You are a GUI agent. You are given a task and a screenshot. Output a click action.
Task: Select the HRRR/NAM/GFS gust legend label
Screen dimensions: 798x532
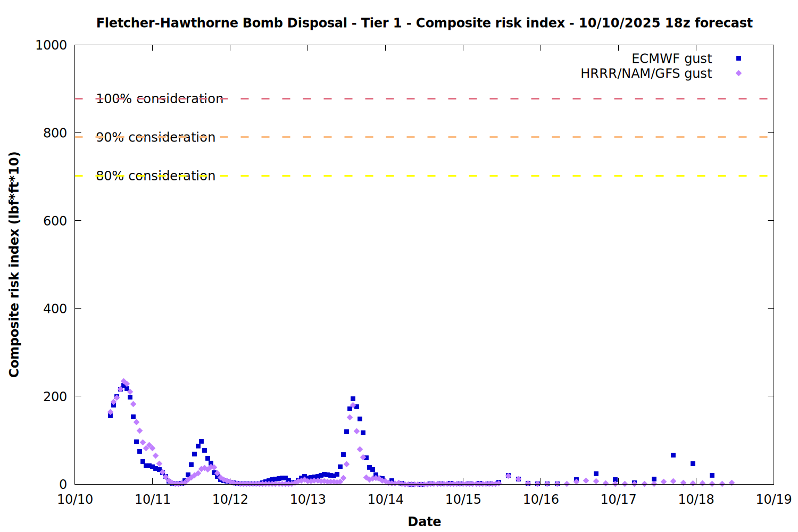tap(646, 73)
